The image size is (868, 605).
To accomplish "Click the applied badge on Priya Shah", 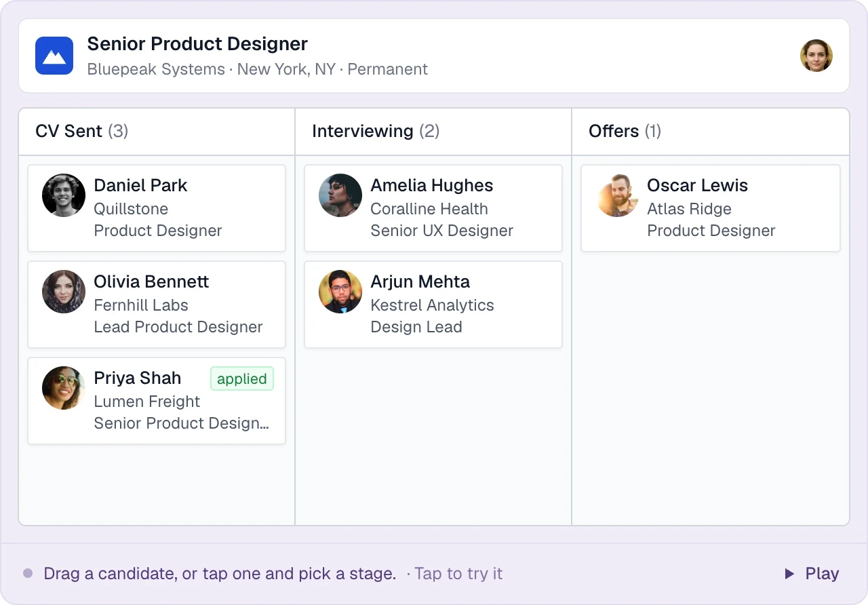I will [242, 379].
